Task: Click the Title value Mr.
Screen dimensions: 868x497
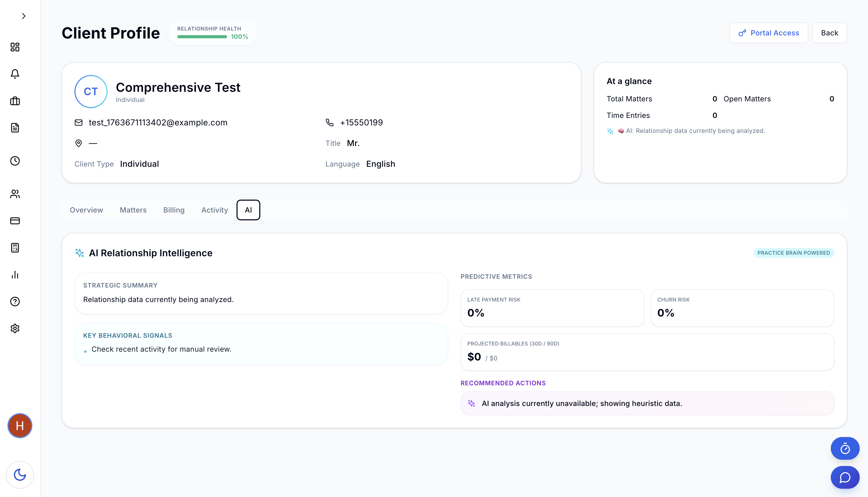Action: coord(353,143)
